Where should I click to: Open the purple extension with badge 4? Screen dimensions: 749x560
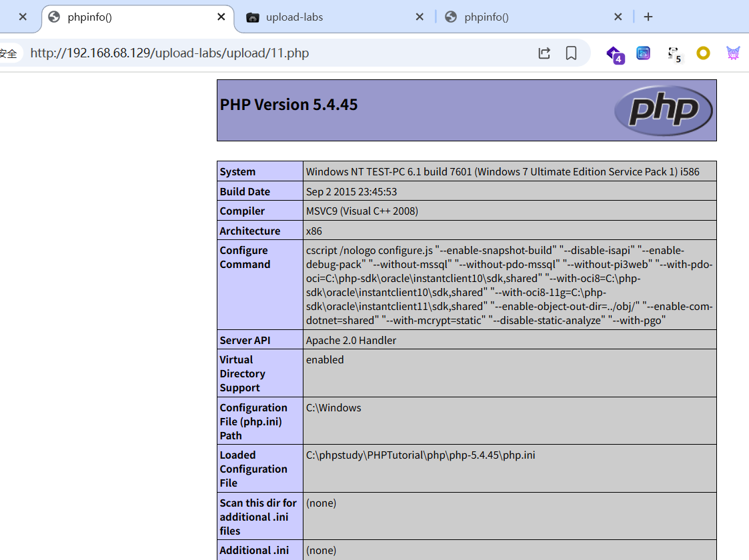615,55
